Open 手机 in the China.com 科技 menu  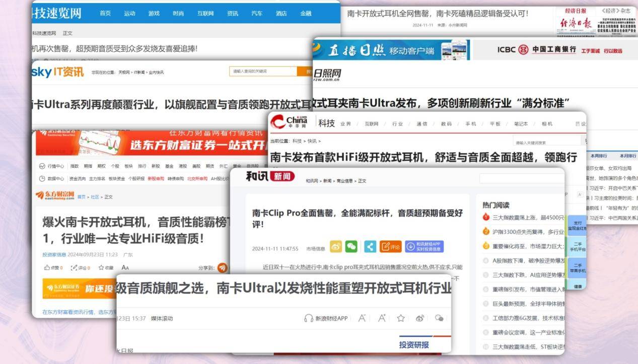click(x=471, y=124)
